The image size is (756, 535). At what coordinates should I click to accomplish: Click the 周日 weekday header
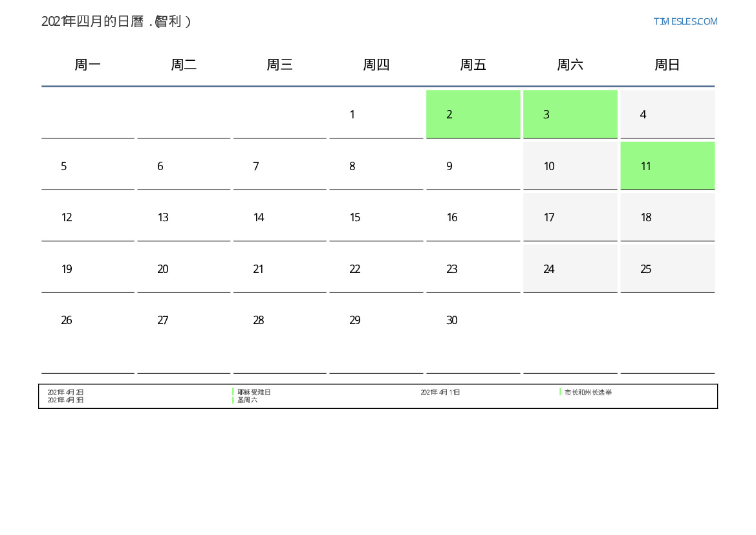coord(667,65)
